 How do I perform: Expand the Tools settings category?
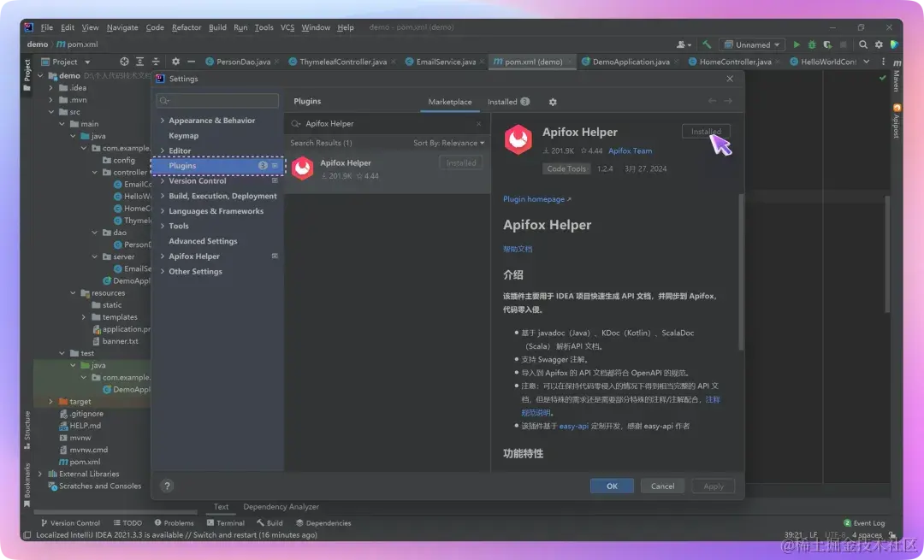coord(163,226)
